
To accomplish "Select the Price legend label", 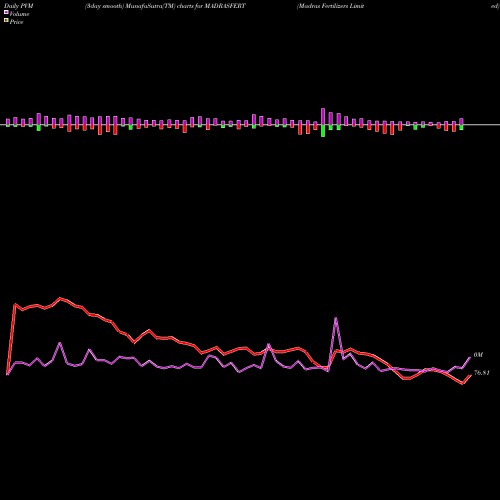I will 16,22.
